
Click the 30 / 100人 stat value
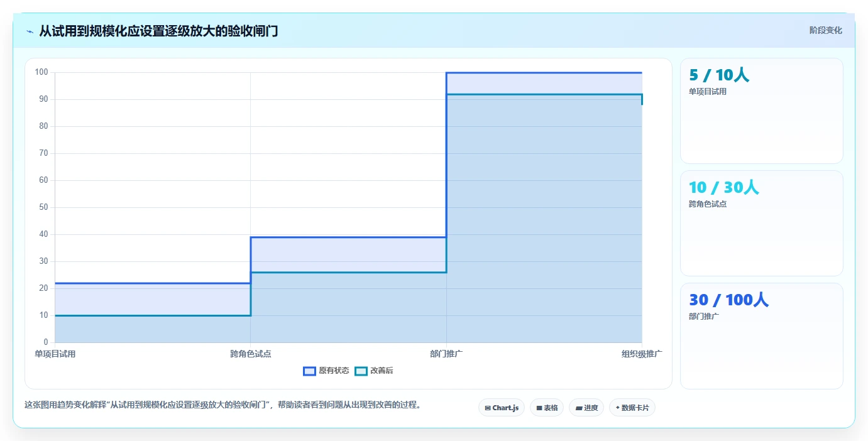[x=728, y=300]
